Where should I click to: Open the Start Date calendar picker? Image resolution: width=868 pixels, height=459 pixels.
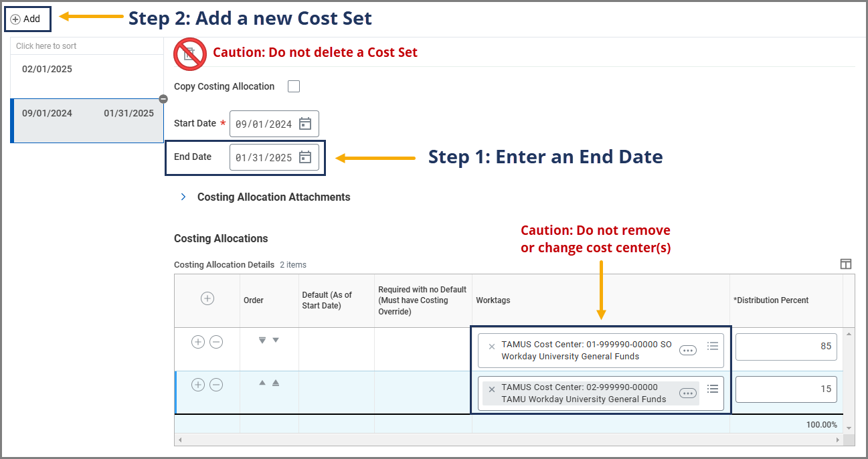305,124
